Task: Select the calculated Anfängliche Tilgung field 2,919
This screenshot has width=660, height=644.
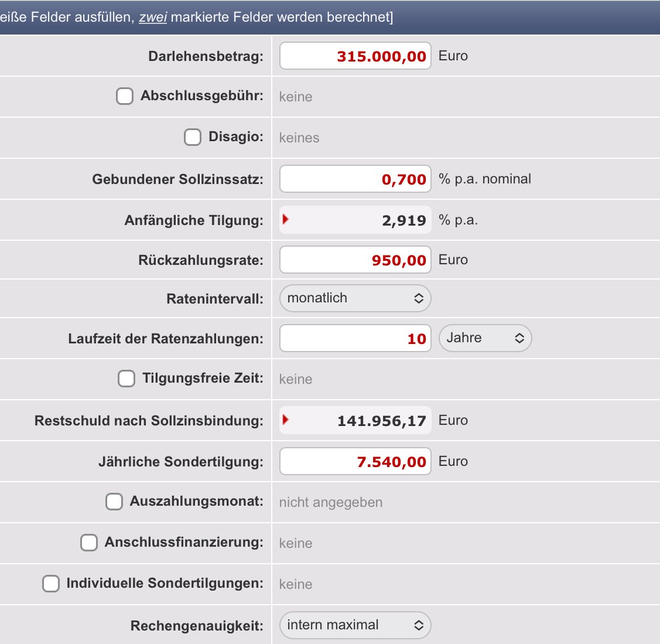Action: [355, 220]
